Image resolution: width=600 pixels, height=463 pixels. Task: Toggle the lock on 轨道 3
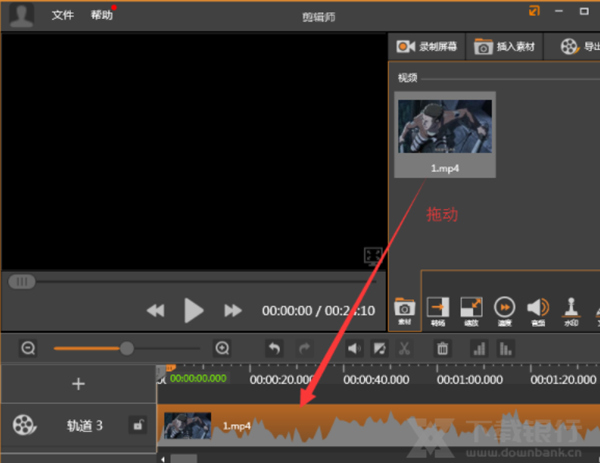136,426
